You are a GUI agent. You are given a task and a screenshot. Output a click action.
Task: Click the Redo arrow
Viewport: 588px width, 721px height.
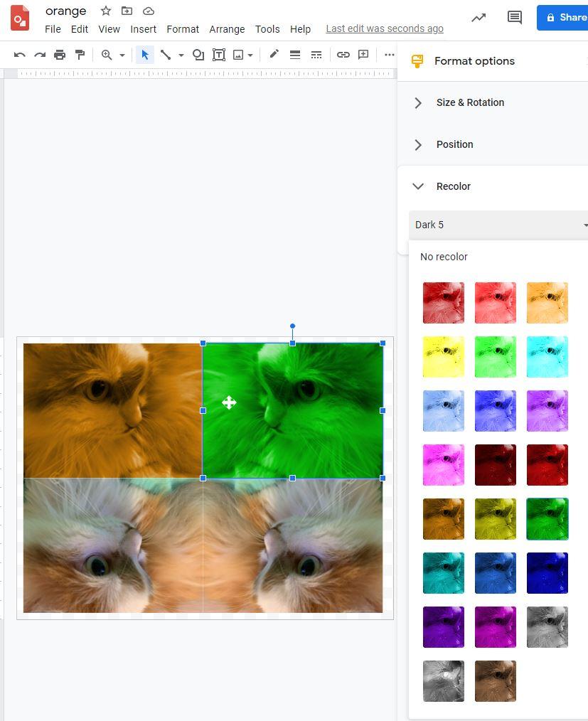40,55
